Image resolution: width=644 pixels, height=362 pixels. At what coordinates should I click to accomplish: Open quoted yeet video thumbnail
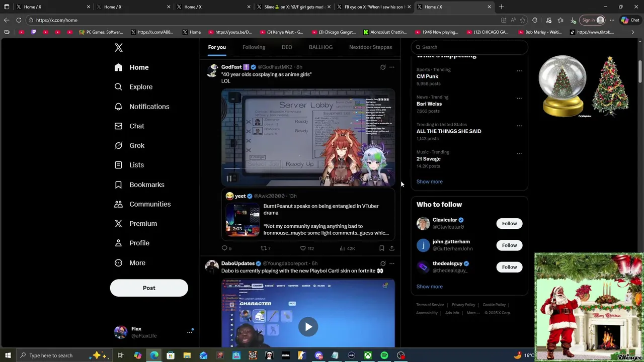pos(243,220)
